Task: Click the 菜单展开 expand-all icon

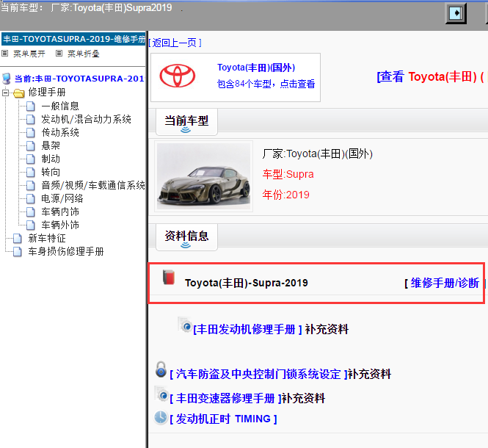Action: (x=4, y=54)
